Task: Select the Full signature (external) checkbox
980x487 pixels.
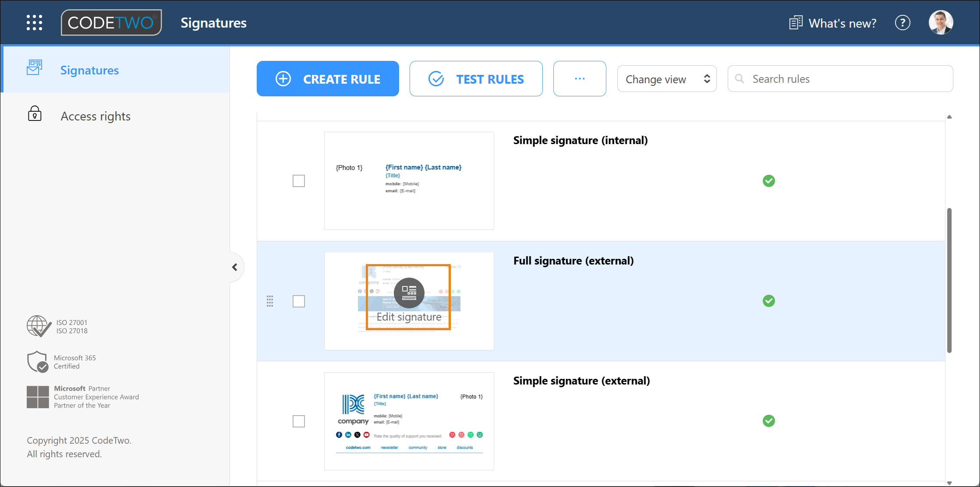Action: tap(299, 301)
